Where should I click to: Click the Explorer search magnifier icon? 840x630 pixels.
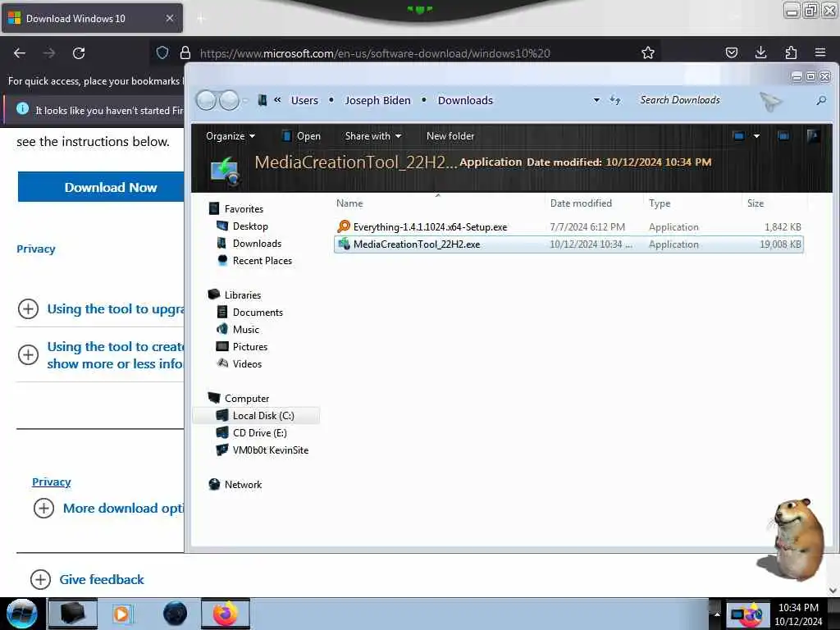click(x=820, y=100)
